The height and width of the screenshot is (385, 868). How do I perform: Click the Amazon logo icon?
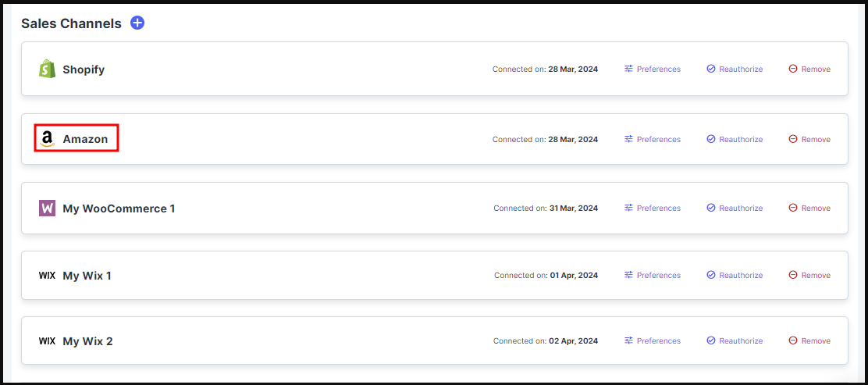(x=47, y=139)
